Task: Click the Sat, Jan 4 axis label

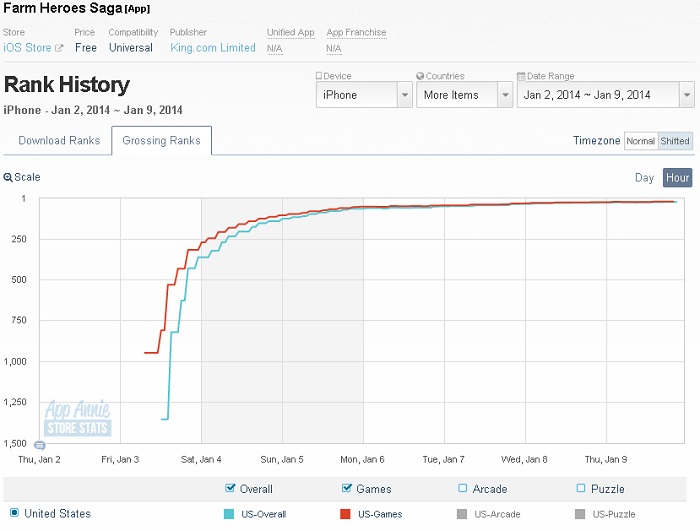Action: click(201, 460)
